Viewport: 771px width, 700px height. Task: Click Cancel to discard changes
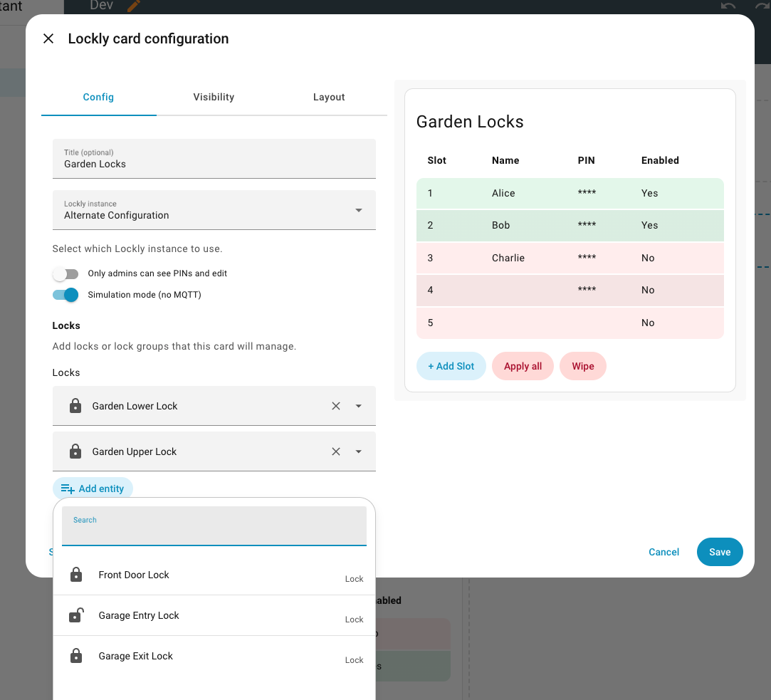[664, 552]
